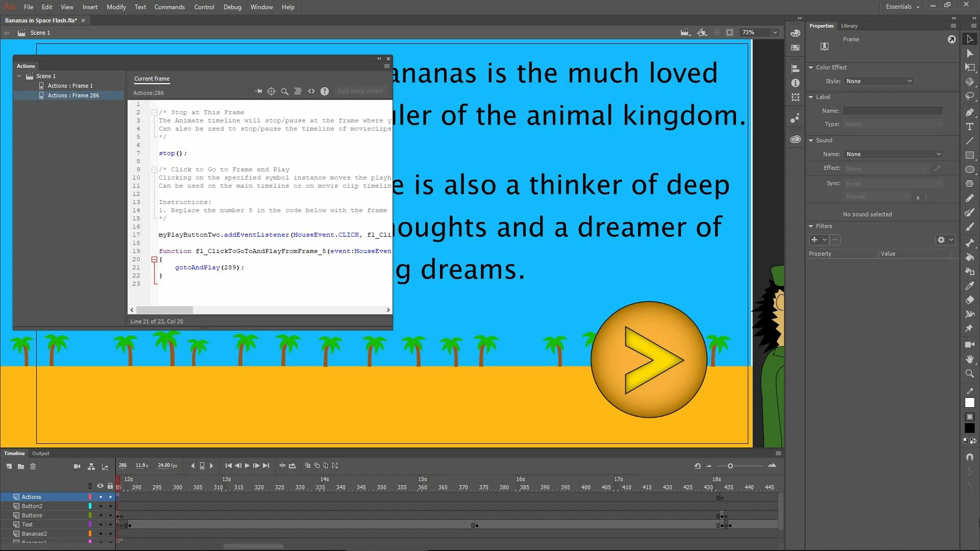Viewport: 980px width, 551px height.
Task: Lock the Text layer
Action: click(x=110, y=524)
